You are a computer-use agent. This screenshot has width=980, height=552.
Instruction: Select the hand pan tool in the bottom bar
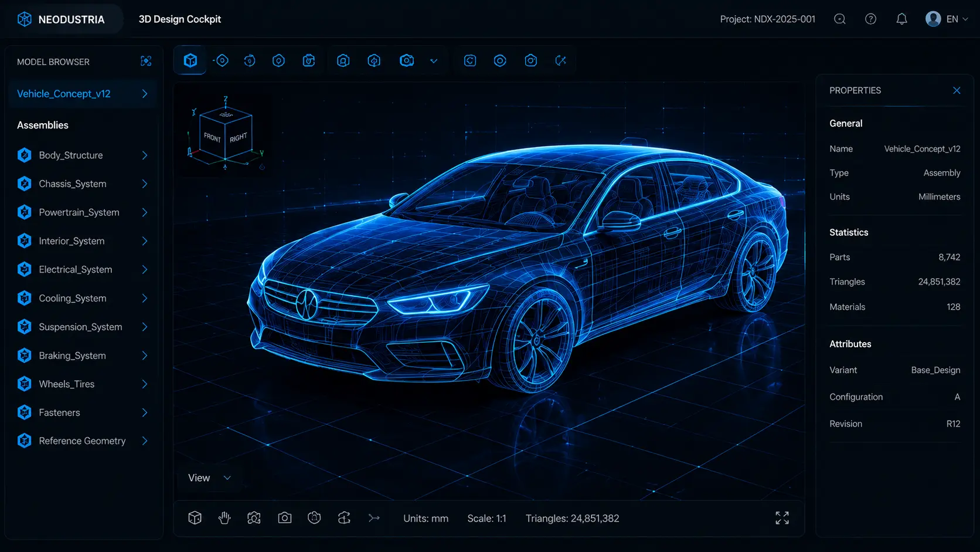click(x=224, y=518)
